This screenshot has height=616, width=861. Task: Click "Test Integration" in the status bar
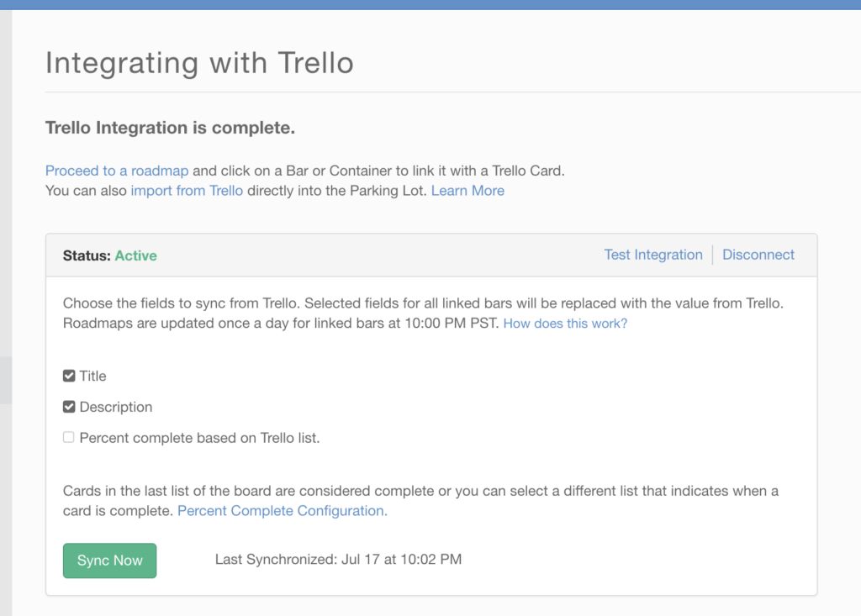point(653,254)
